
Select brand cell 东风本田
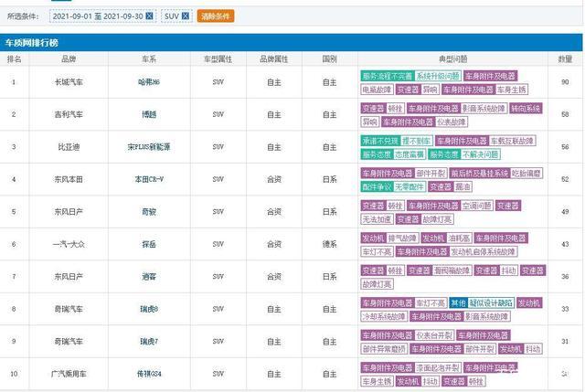(x=69, y=179)
